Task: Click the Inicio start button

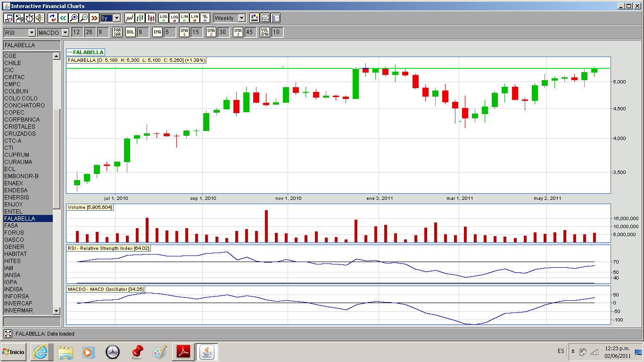Action: point(14,352)
